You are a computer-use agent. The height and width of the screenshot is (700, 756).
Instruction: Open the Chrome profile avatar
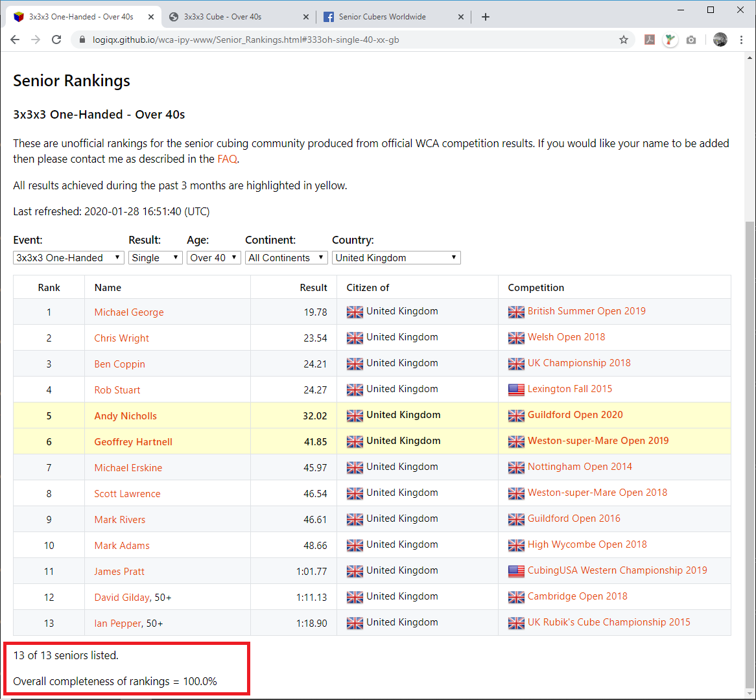coord(720,40)
